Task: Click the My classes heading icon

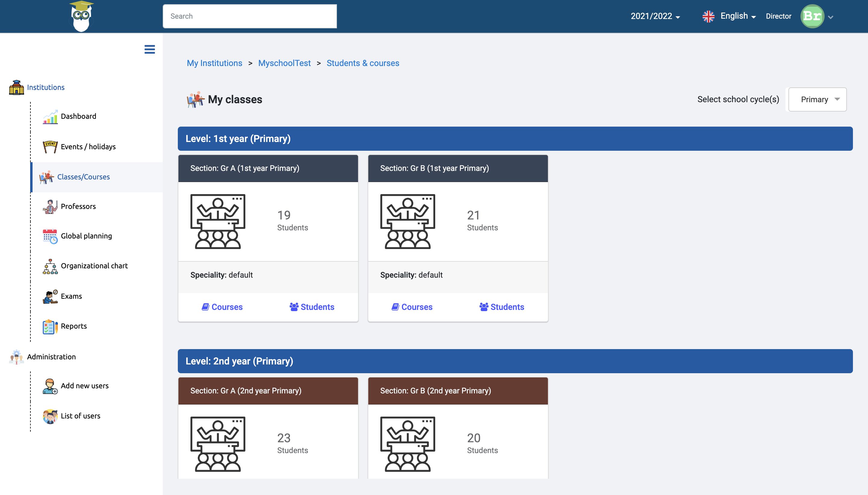Action: pyautogui.click(x=195, y=99)
